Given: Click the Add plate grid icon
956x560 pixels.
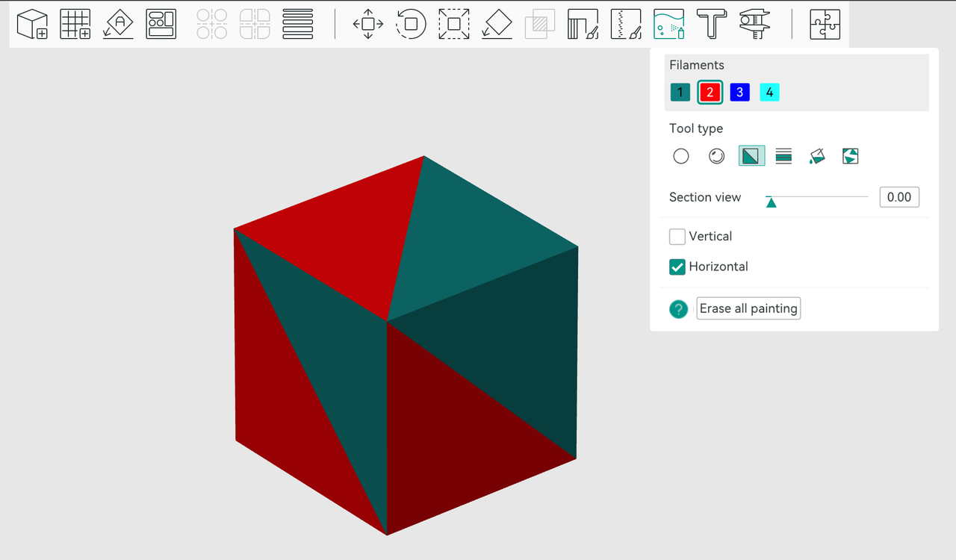Looking at the screenshot, I should [75, 24].
